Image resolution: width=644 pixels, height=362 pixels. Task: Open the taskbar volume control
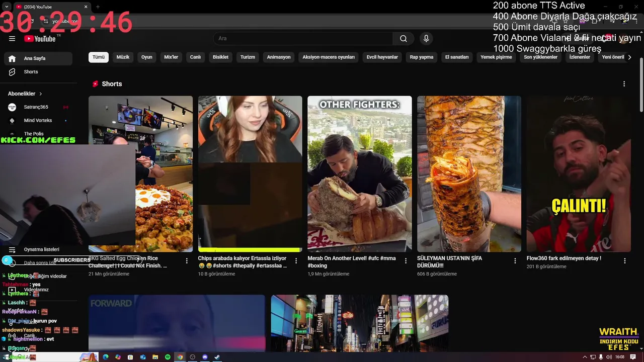(x=609, y=357)
